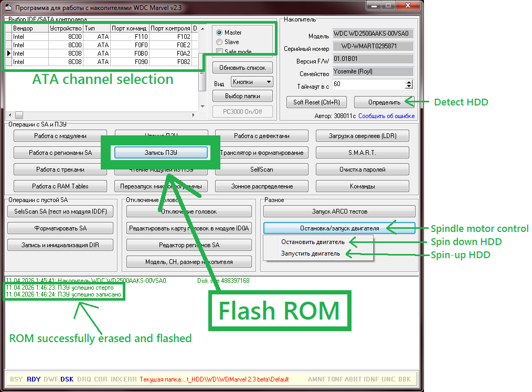Image resolution: width=532 pixels, height=392 pixels.
Task: Click the Обновить список button
Action: click(x=242, y=68)
